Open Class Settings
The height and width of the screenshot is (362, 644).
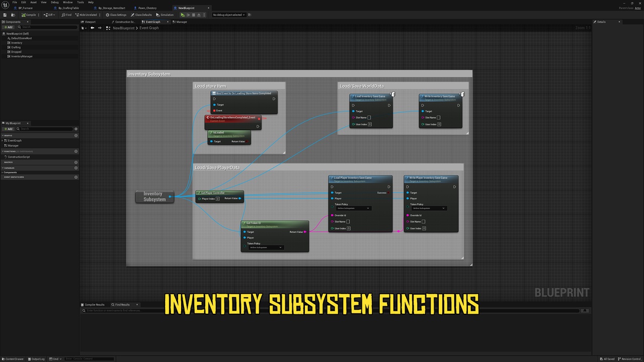click(x=116, y=15)
